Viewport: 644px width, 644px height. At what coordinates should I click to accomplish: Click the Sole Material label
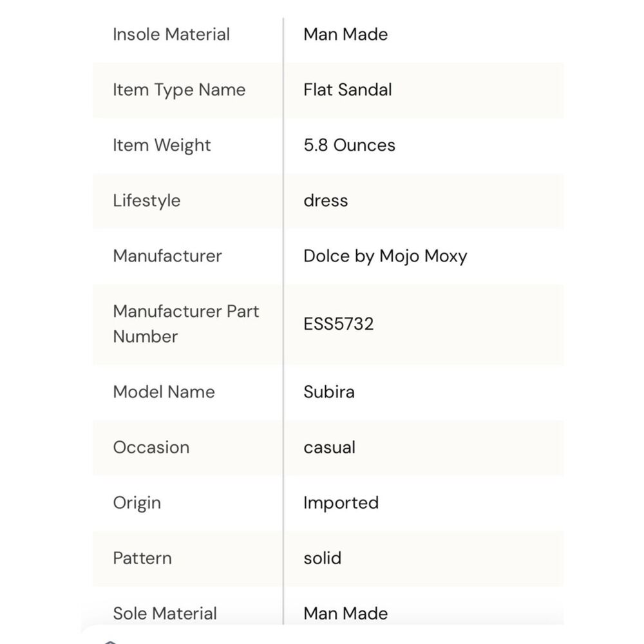click(x=165, y=614)
